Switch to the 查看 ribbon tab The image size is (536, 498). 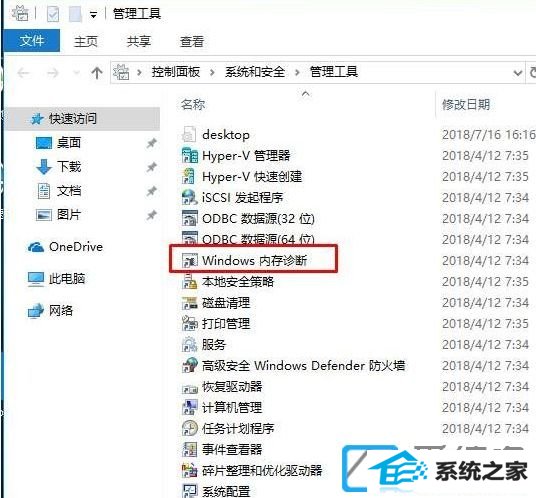pyautogui.click(x=192, y=42)
